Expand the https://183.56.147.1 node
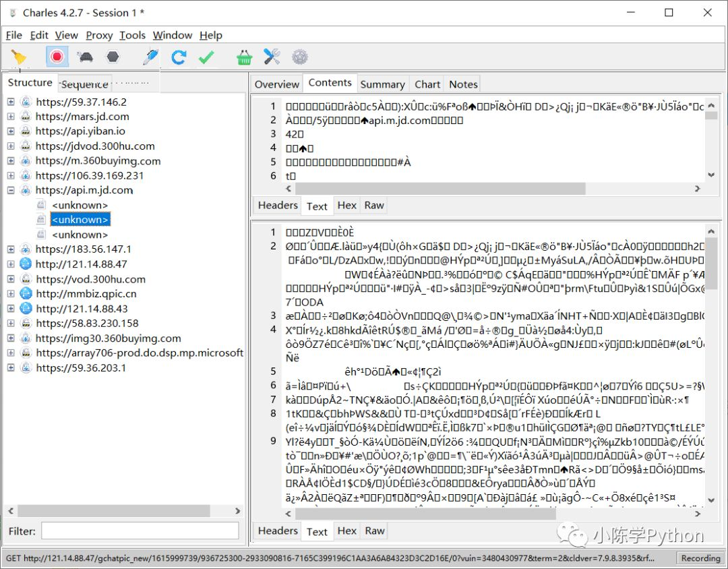 tap(11, 249)
